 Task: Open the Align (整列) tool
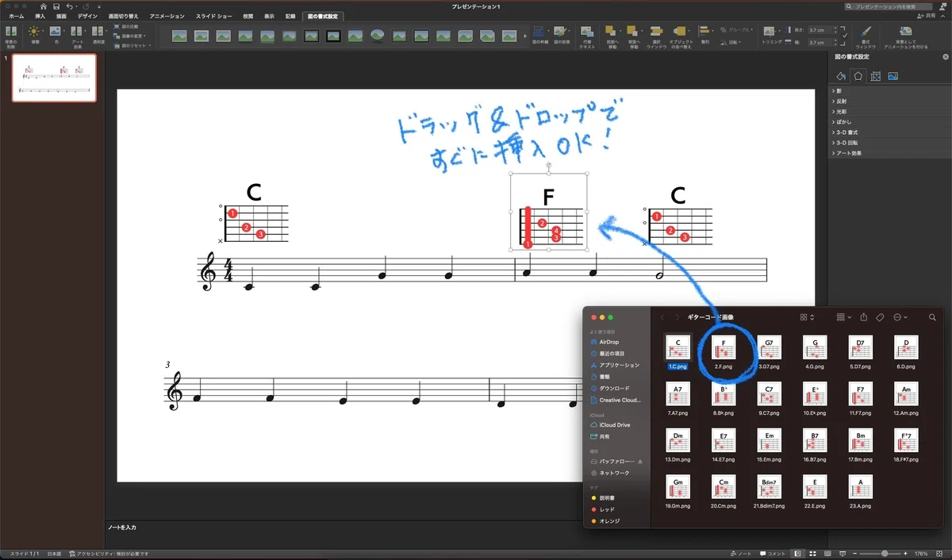[705, 32]
